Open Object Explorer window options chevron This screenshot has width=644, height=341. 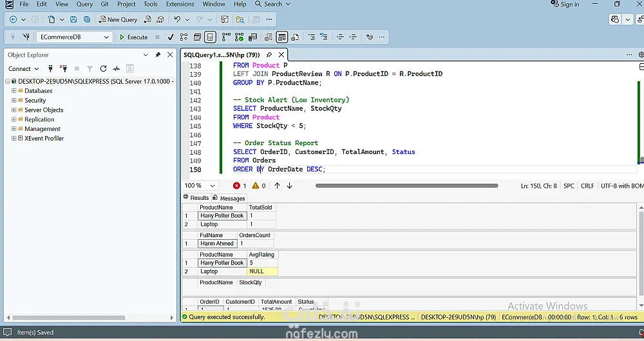click(146, 55)
